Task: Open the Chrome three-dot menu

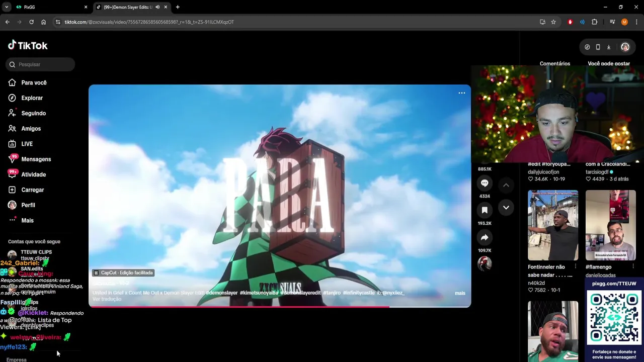Action: 636,22
